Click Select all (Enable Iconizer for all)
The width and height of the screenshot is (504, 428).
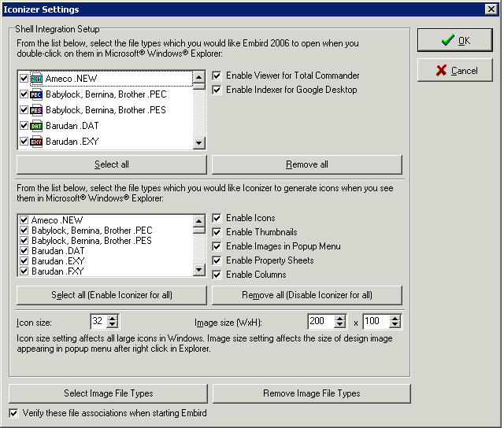[112, 295]
